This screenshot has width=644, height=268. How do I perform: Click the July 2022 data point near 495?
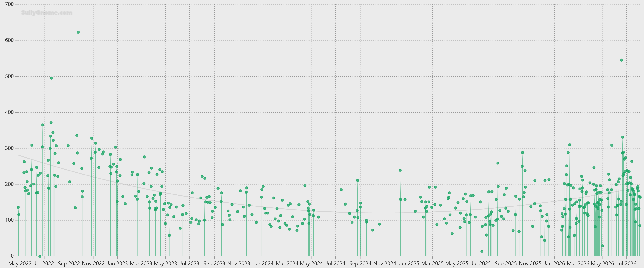[x=51, y=78]
